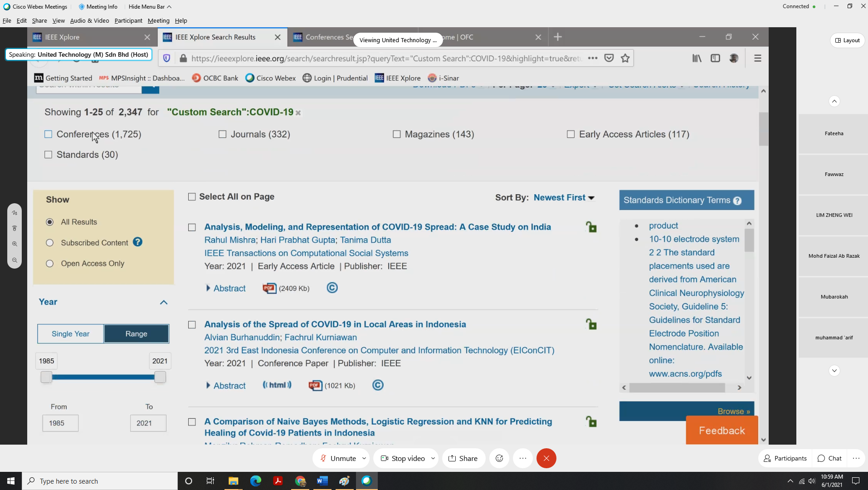
Task: Click open access lock for Indonesia spread paper
Action: tap(591, 324)
